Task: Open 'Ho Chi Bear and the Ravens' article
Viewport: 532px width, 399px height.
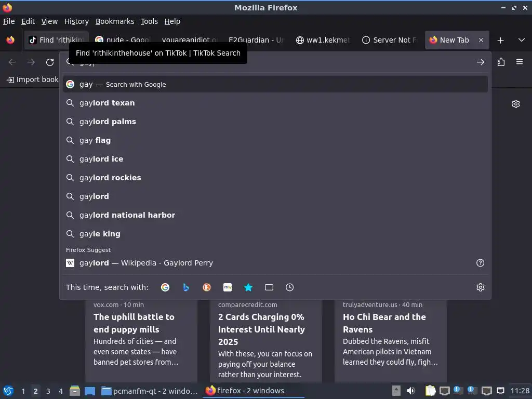Action: coord(391,341)
